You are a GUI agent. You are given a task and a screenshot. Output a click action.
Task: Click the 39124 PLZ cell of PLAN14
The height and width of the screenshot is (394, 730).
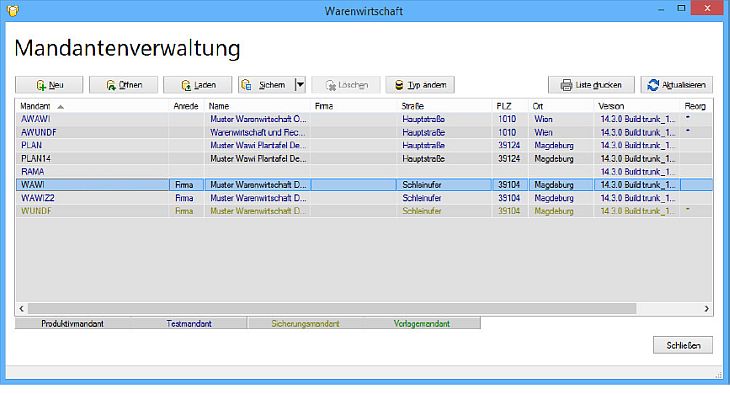pyautogui.click(x=509, y=158)
